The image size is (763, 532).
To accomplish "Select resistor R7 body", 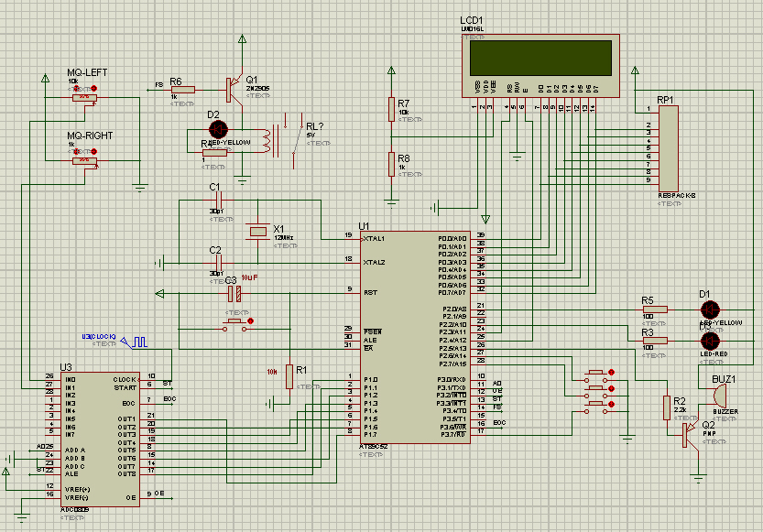I will coord(391,109).
